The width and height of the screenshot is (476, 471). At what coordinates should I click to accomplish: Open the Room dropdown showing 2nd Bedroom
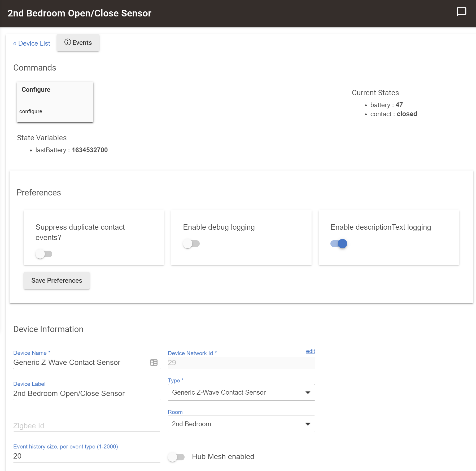tap(241, 424)
